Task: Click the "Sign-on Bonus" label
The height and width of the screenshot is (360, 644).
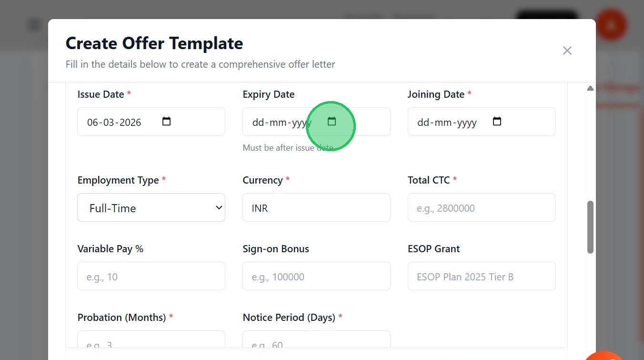Action: (276, 249)
